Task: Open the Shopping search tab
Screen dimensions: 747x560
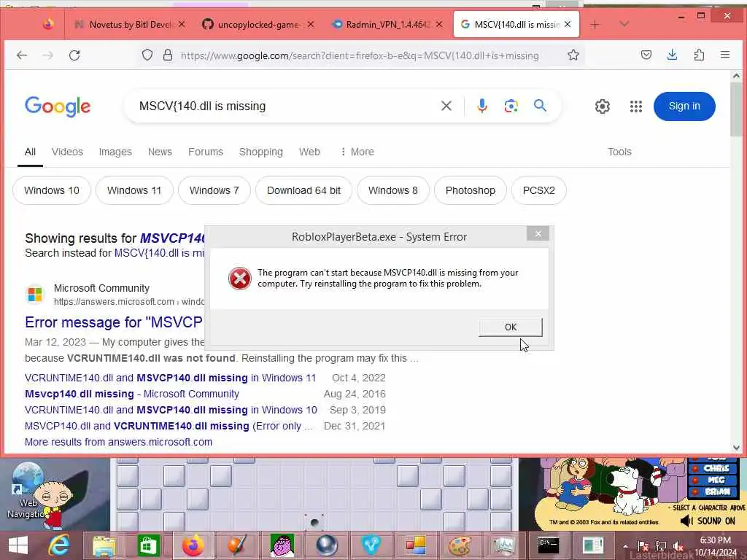Action: click(x=260, y=152)
